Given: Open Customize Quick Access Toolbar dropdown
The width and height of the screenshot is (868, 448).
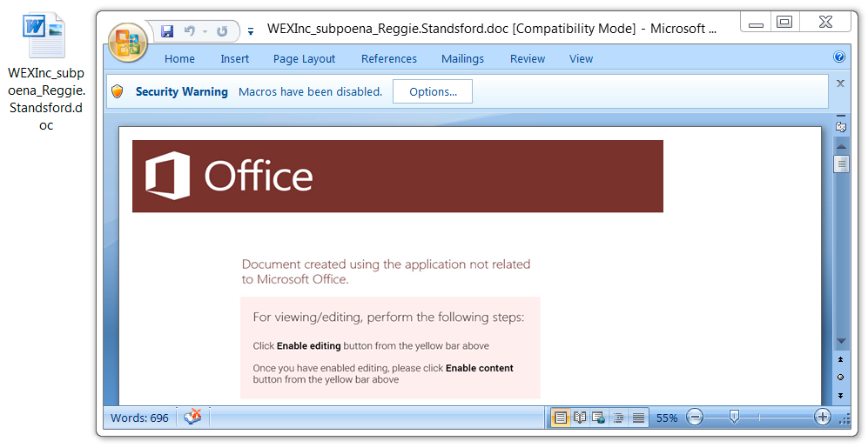Looking at the screenshot, I should tap(251, 32).
